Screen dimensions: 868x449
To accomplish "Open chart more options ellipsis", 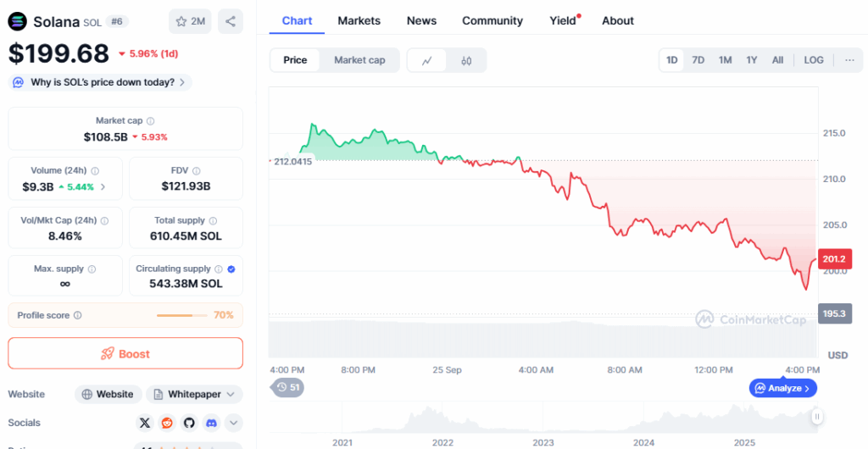I will coord(849,60).
